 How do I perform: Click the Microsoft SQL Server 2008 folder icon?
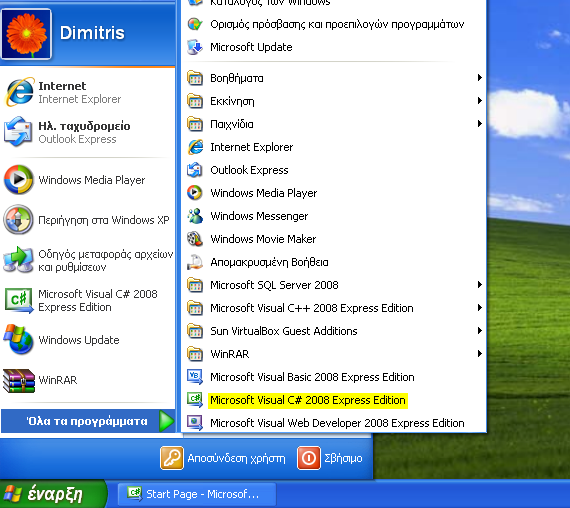point(195,285)
